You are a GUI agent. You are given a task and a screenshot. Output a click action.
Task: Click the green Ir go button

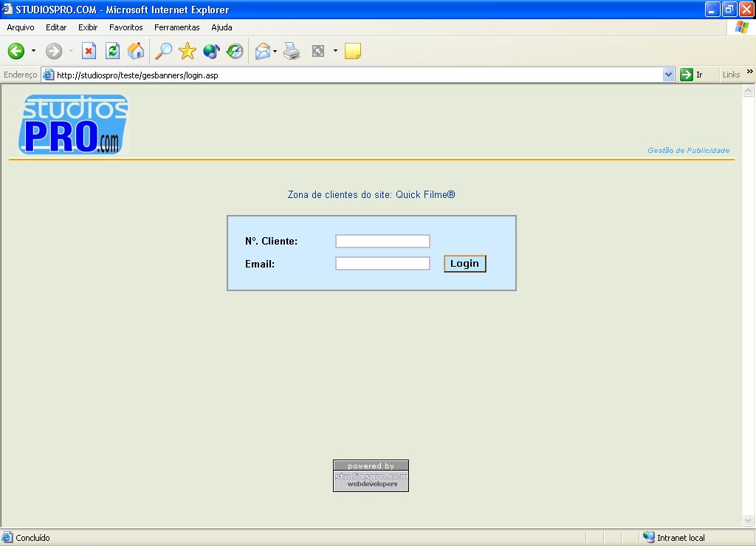coord(691,75)
